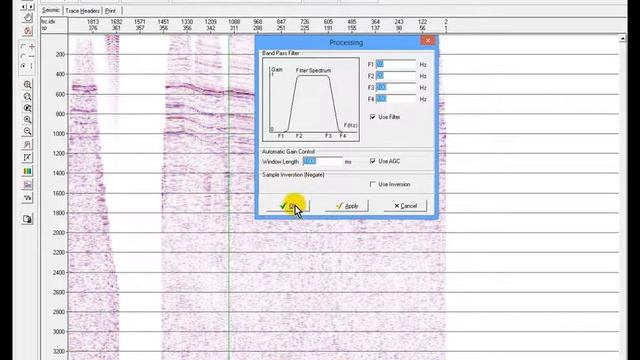Close the Processing dialog
The image size is (640, 360).
[427, 40]
